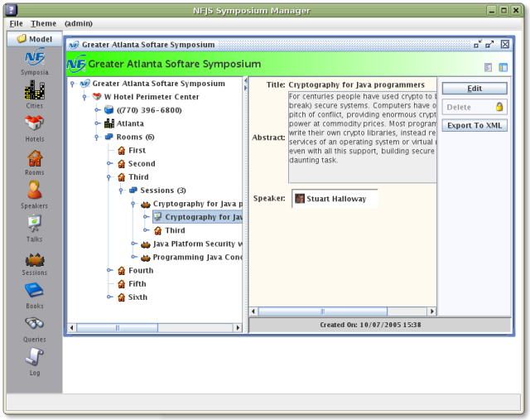Open the Log scroll icon
This screenshot has height=420, width=530.
point(35,357)
